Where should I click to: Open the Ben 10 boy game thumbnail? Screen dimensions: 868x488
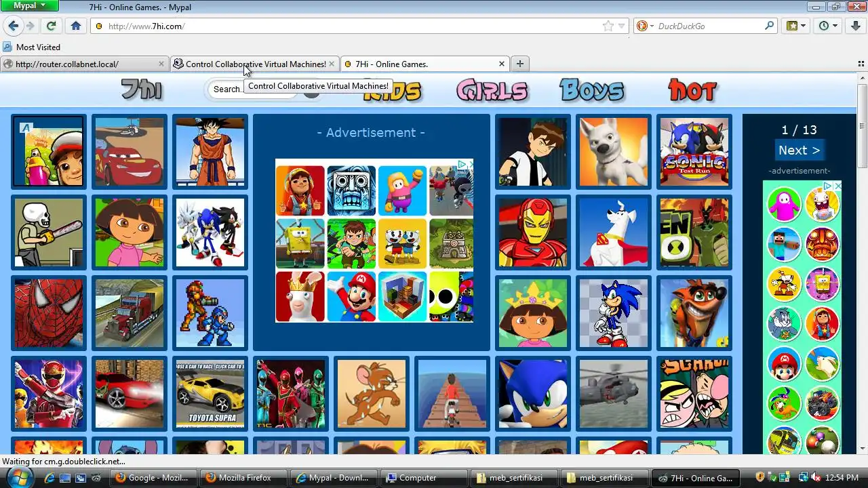(533, 151)
